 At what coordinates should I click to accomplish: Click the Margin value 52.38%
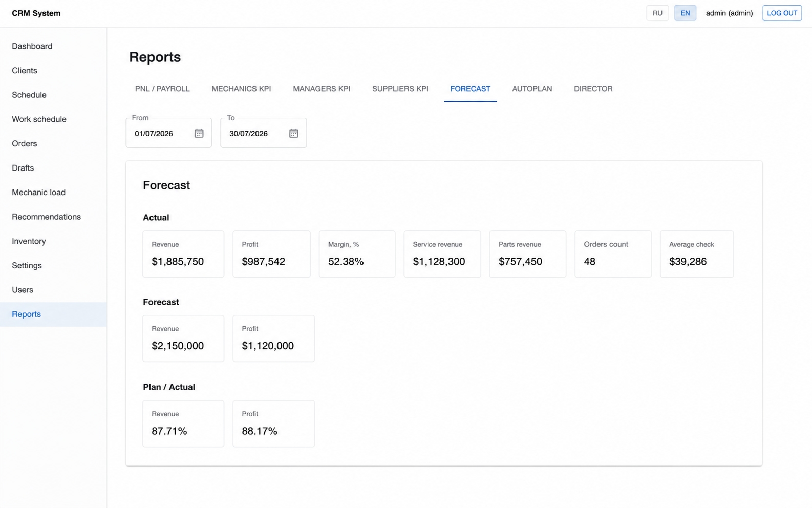pos(346,262)
